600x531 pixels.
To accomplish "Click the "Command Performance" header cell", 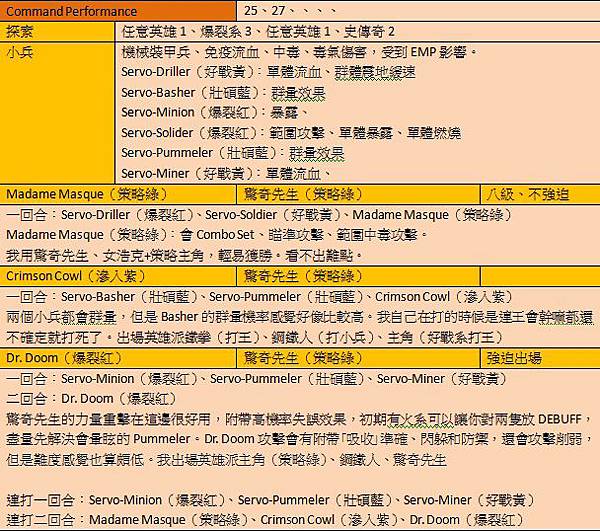I will point(118,11).
